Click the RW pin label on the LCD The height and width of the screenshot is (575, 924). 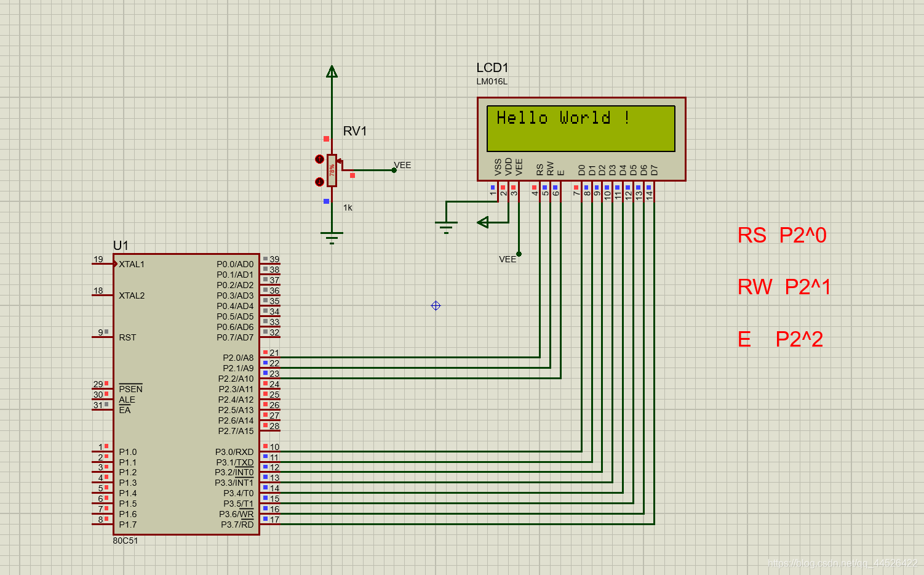click(550, 169)
